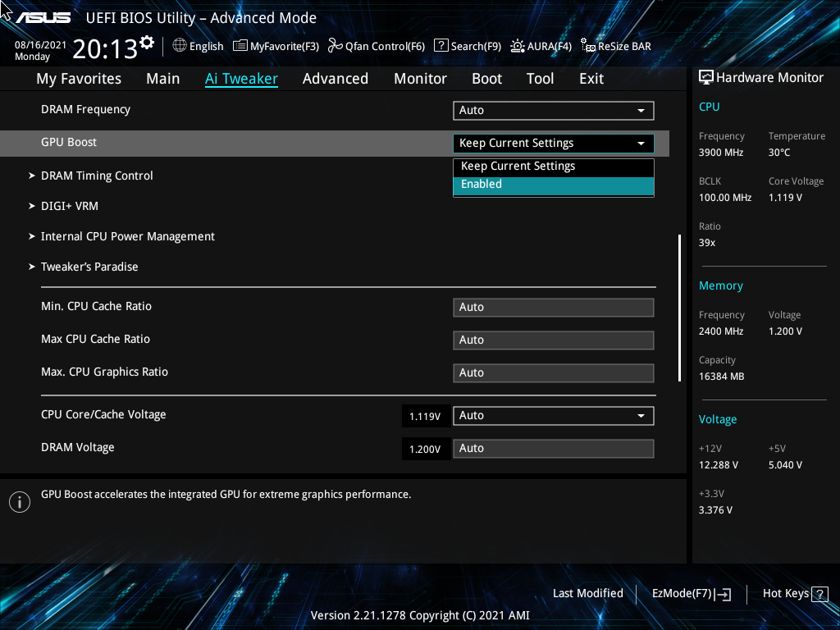The image size is (840, 630).
Task: Go to the Boot tab
Action: [x=487, y=79]
